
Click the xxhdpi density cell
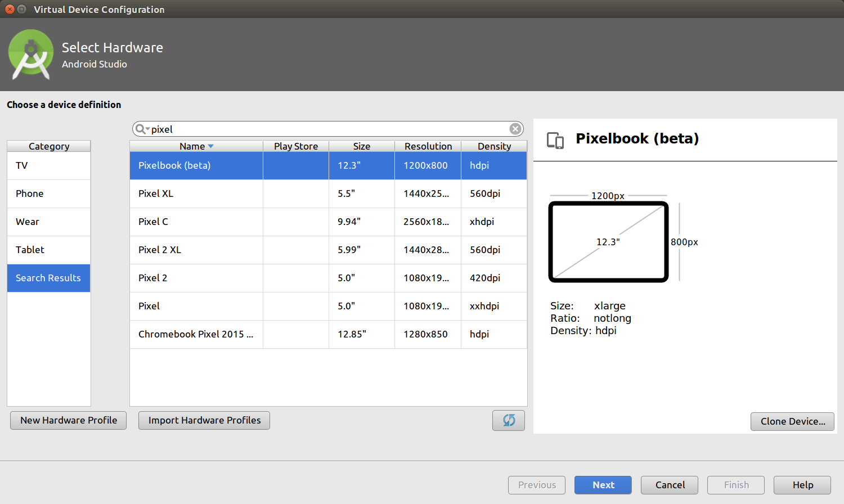click(x=494, y=306)
